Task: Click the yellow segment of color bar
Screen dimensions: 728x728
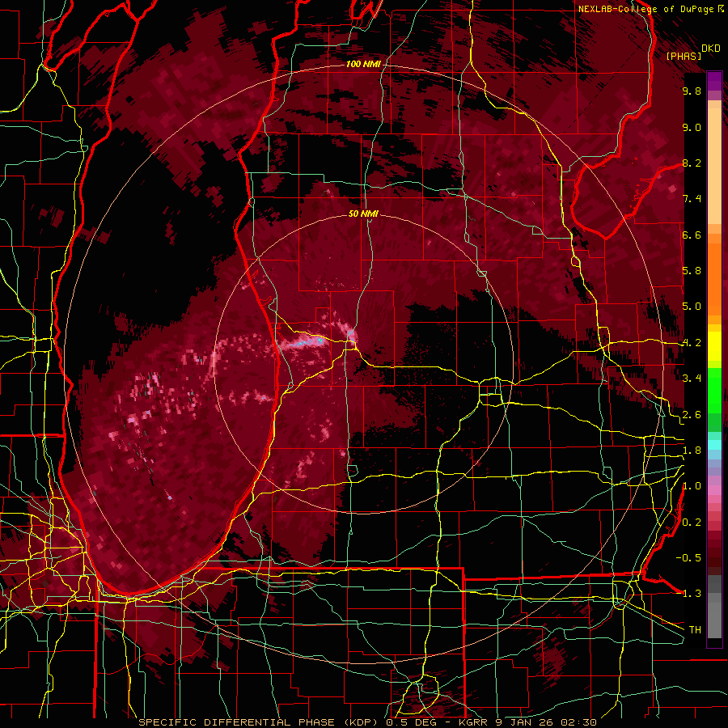Action: pyautogui.click(x=714, y=346)
